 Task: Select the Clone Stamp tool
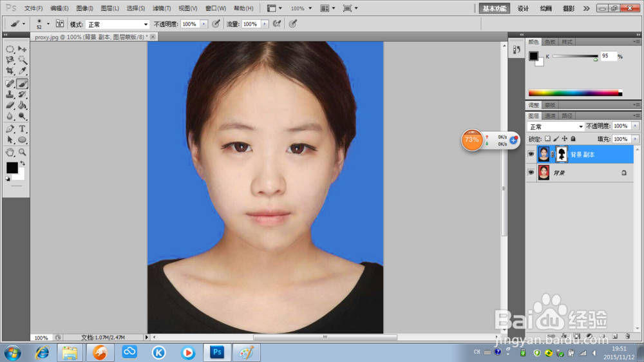[10, 95]
